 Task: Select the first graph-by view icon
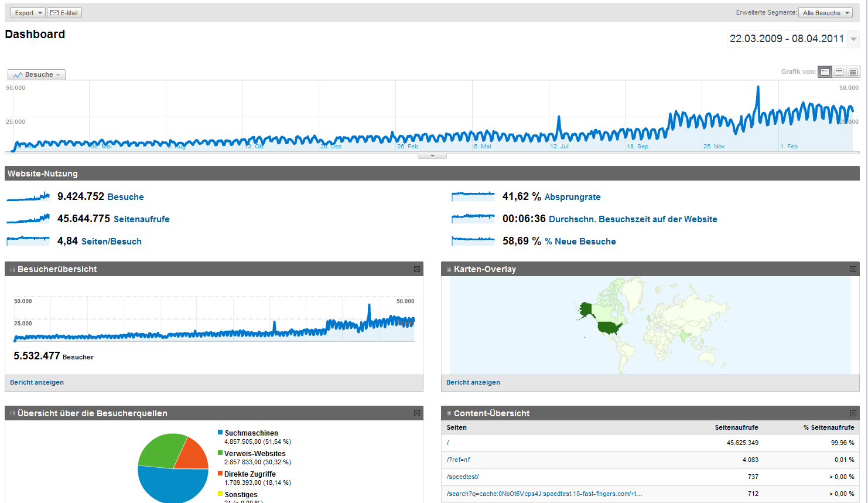825,72
